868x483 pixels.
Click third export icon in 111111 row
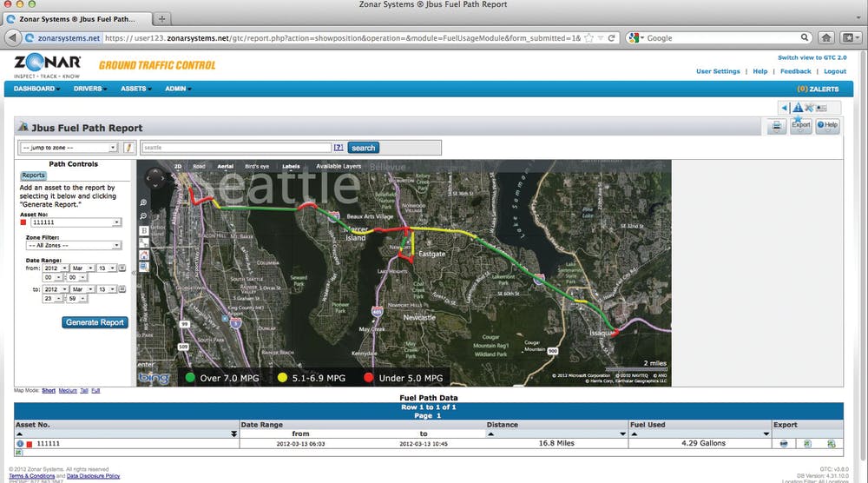[x=831, y=444]
